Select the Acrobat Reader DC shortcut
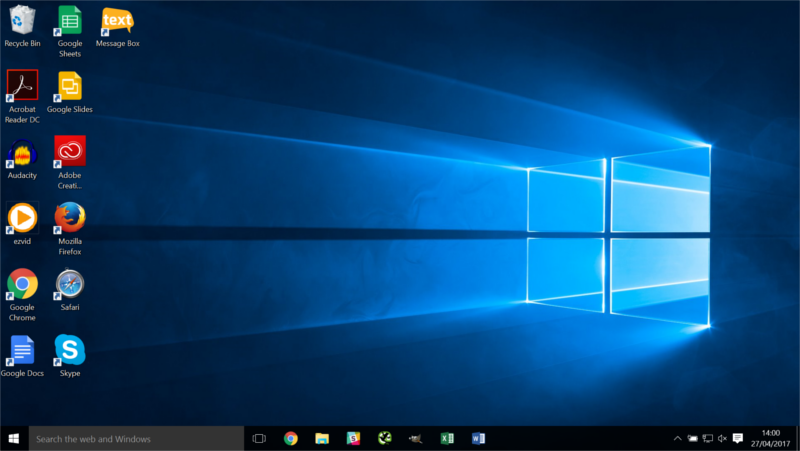This screenshot has height=451, width=800. pyautogui.click(x=22, y=86)
